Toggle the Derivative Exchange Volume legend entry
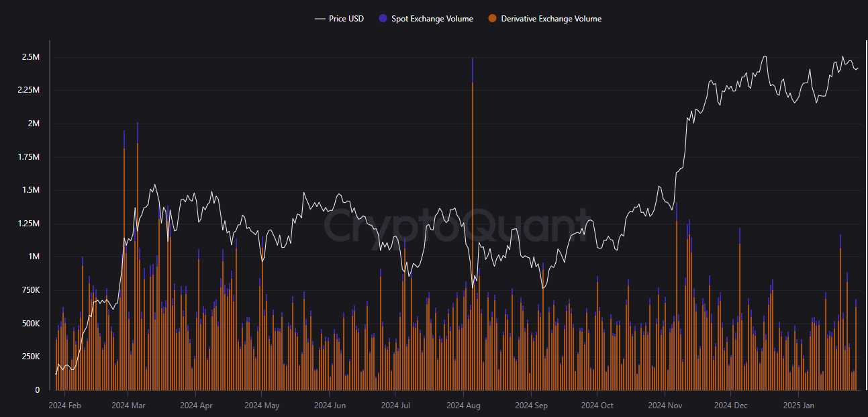 point(545,19)
